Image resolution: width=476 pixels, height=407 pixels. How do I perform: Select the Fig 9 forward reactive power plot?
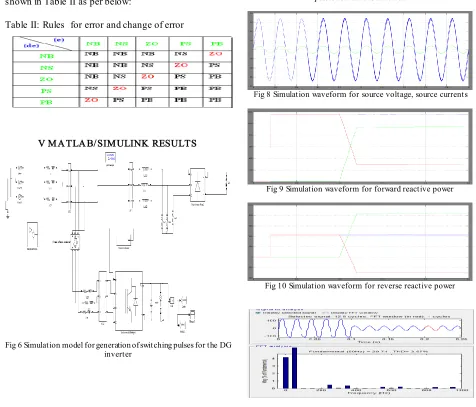click(360, 146)
